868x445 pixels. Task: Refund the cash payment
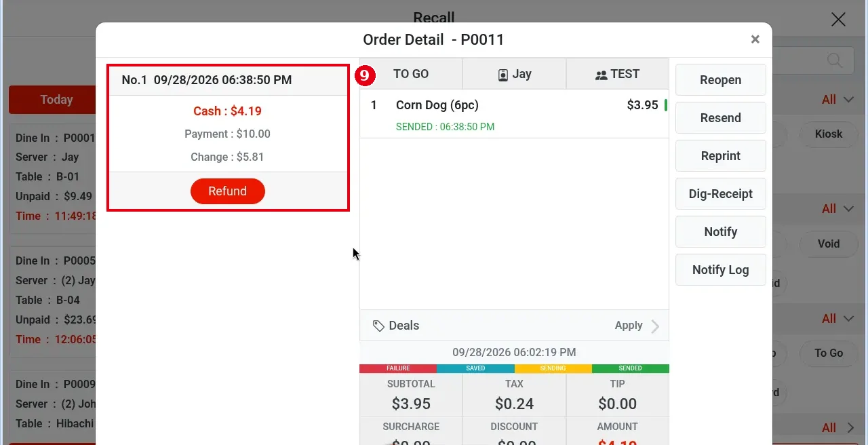[227, 191]
